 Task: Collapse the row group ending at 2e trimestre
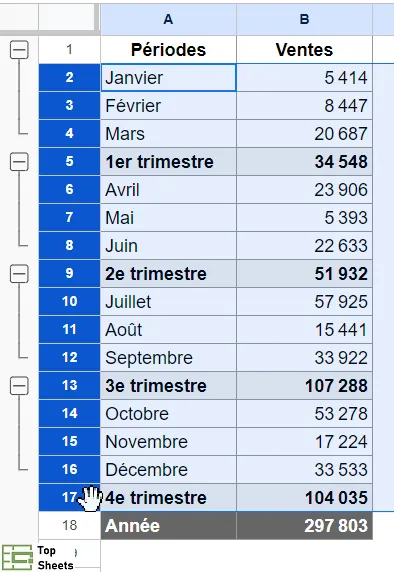(19, 162)
